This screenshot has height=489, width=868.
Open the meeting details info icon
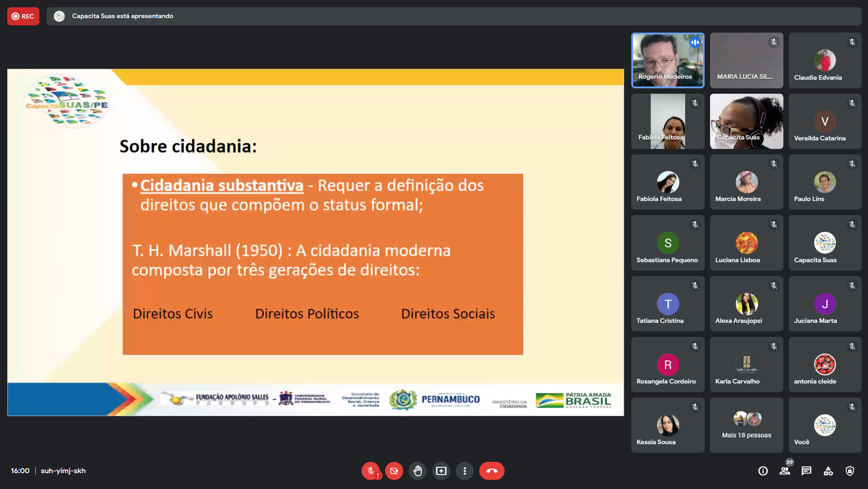click(x=763, y=471)
